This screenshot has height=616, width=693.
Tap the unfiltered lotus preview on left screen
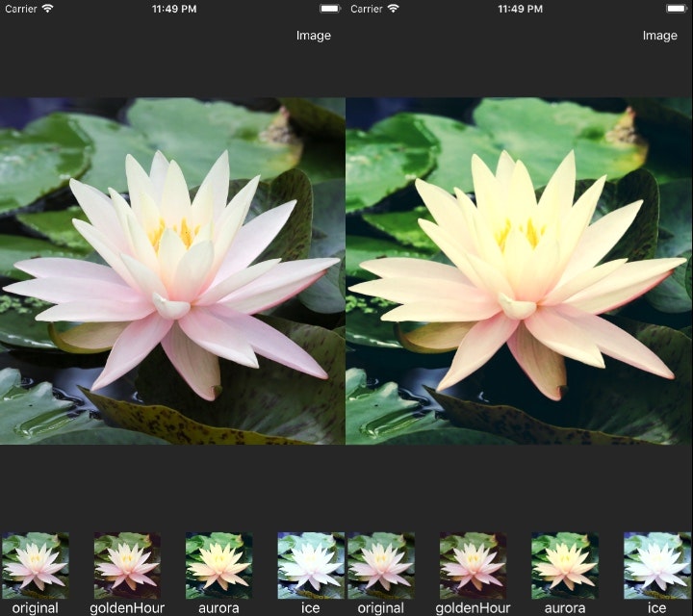pyautogui.click(x=172, y=270)
